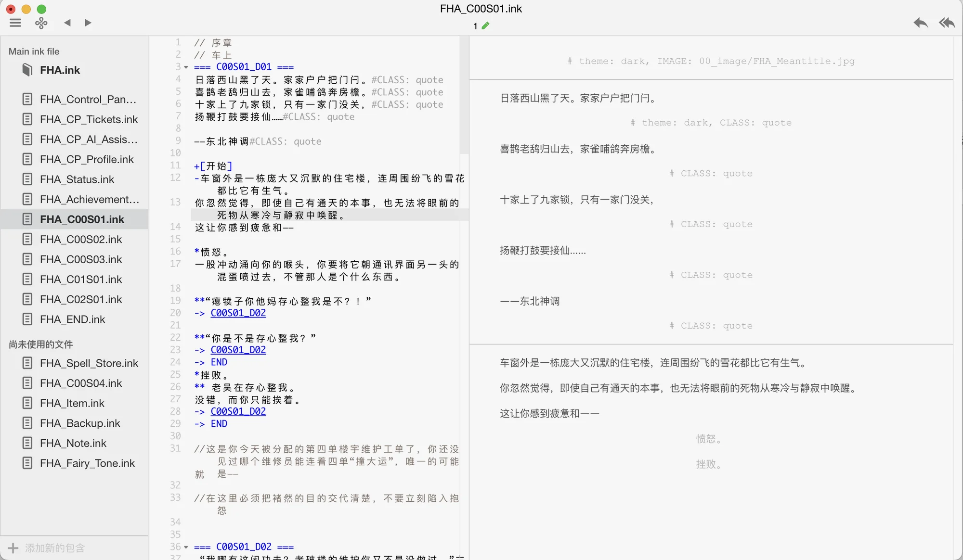Click the '+[开始]' choice line
963x560 pixels.
[x=213, y=166]
